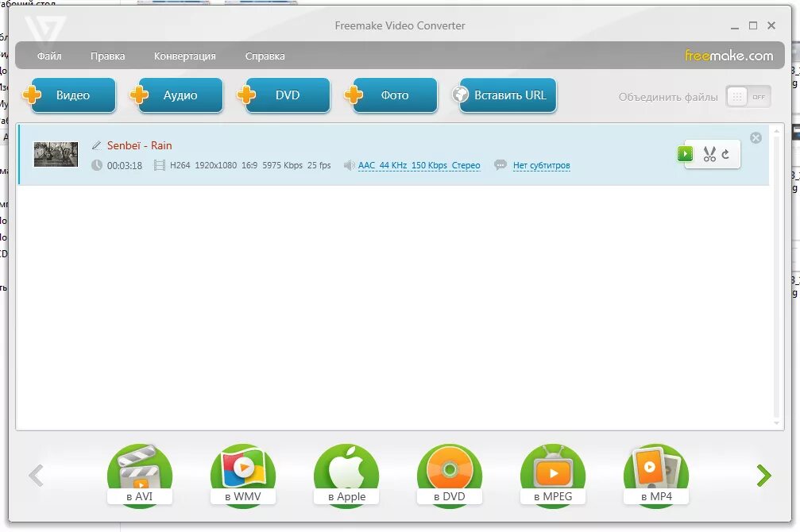Convert to DVD format
The width and height of the screenshot is (800, 532).
(x=450, y=476)
